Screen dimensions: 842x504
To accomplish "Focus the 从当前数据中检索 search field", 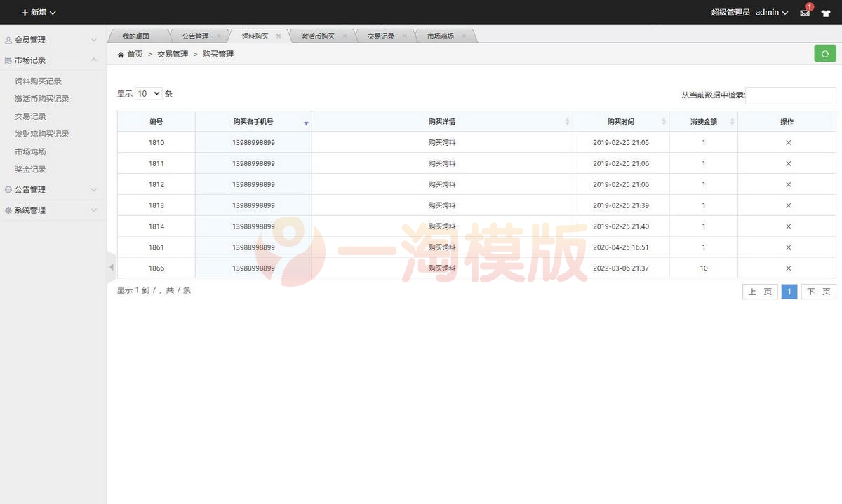I will click(790, 95).
